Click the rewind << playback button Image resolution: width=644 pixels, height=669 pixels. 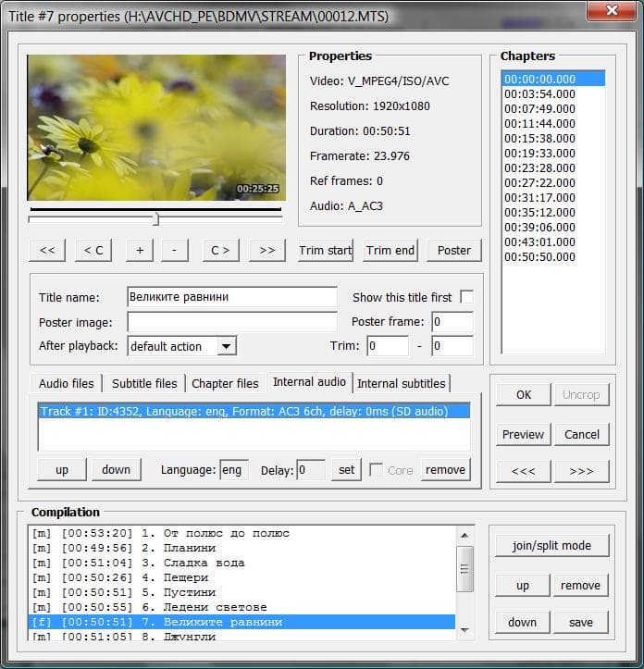(47, 250)
